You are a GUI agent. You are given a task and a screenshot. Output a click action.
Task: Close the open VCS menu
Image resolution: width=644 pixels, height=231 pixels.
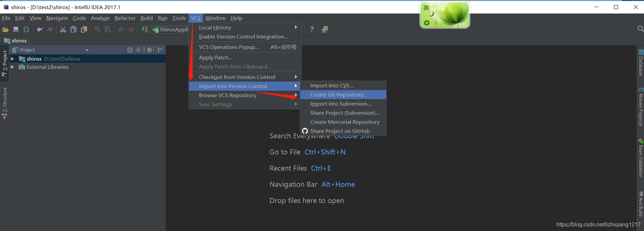196,18
